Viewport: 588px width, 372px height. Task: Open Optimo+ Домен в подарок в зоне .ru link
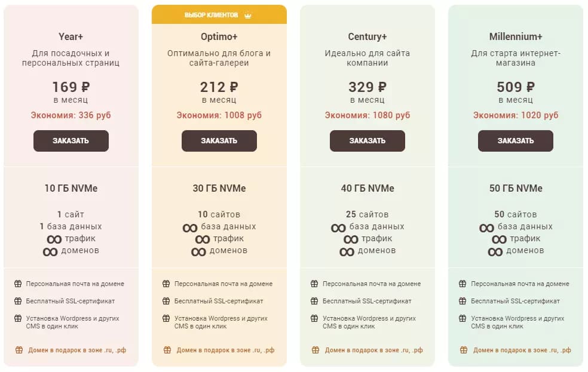click(225, 350)
